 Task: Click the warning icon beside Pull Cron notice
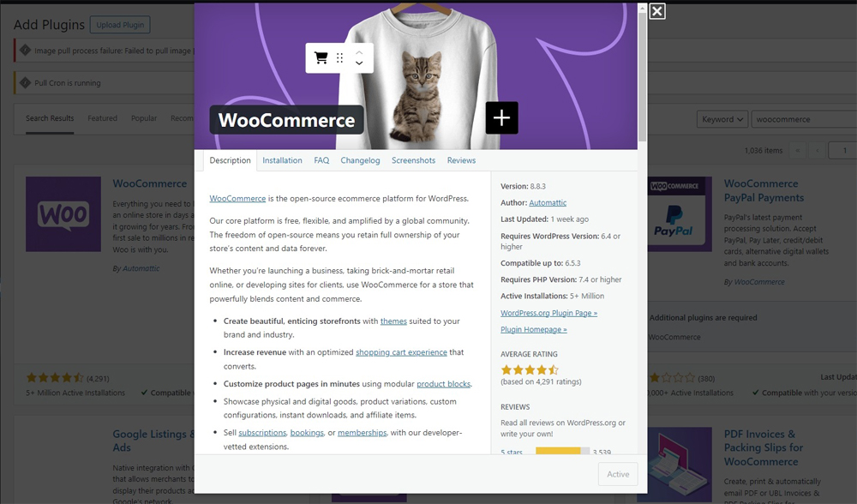click(25, 82)
